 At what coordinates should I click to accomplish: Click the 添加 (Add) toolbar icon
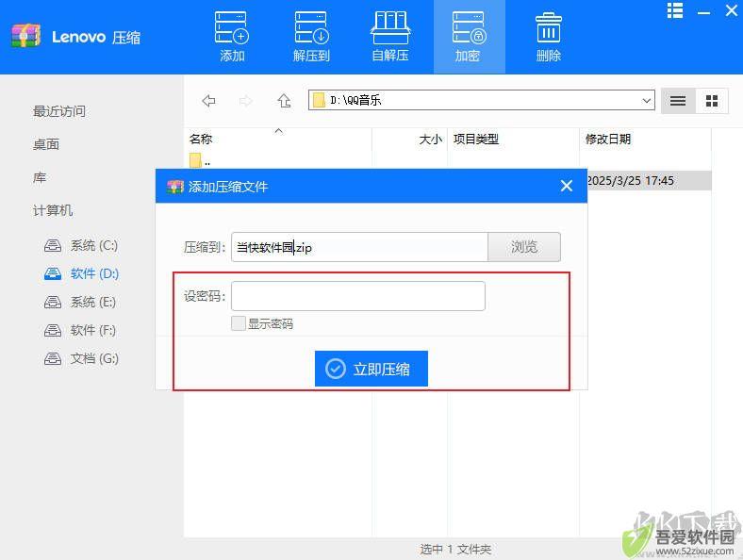click(x=232, y=37)
